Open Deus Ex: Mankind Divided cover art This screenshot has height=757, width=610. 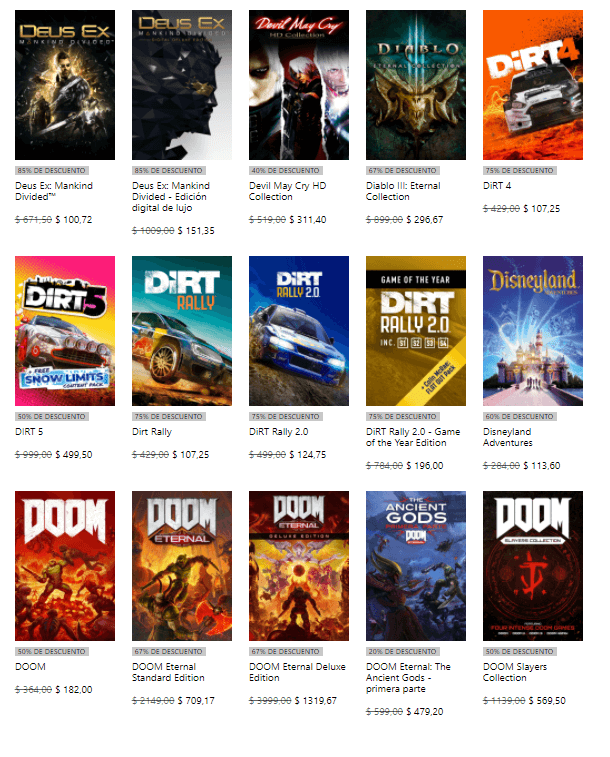pos(65,85)
